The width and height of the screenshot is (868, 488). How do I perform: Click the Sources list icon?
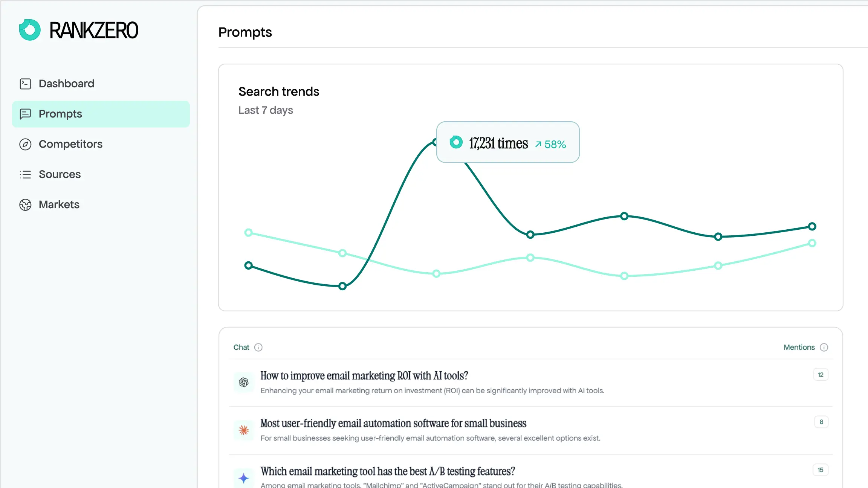click(x=25, y=174)
